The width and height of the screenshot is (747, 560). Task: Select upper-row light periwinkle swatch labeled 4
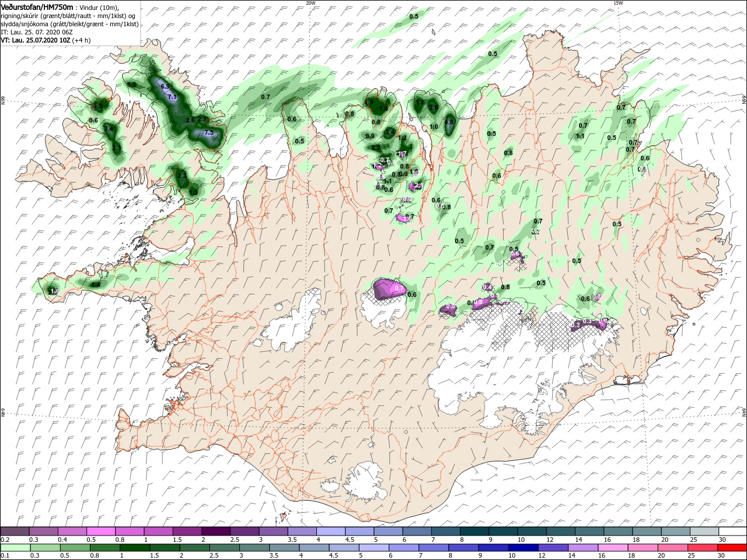click(x=330, y=531)
